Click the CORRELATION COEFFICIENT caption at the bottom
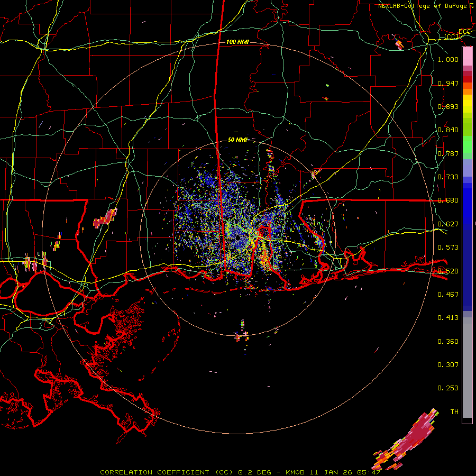 point(240,472)
